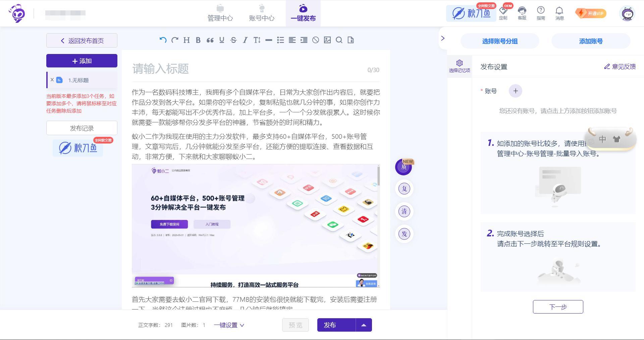Click the 发 round side button
Viewport: 644px width, 340px height.
(x=404, y=234)
